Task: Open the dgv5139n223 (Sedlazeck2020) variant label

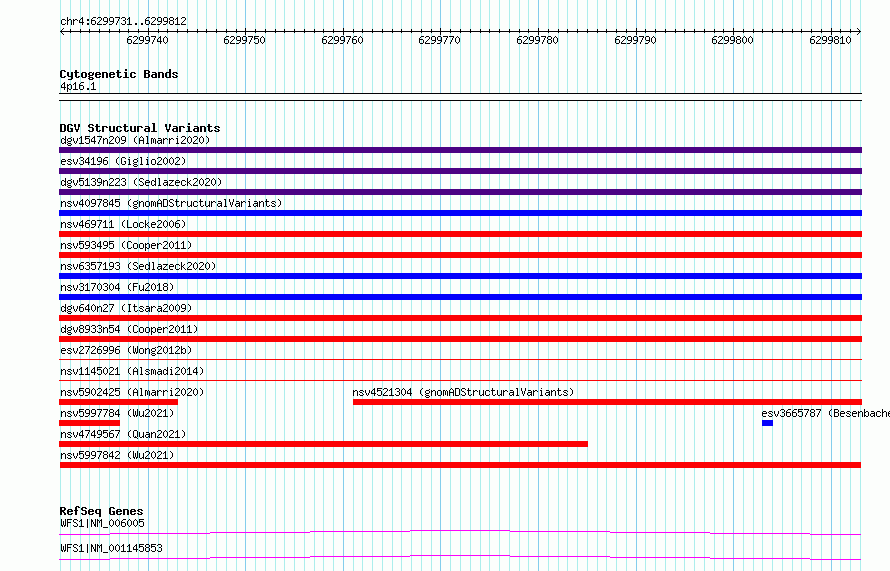Action: [141, 182]
